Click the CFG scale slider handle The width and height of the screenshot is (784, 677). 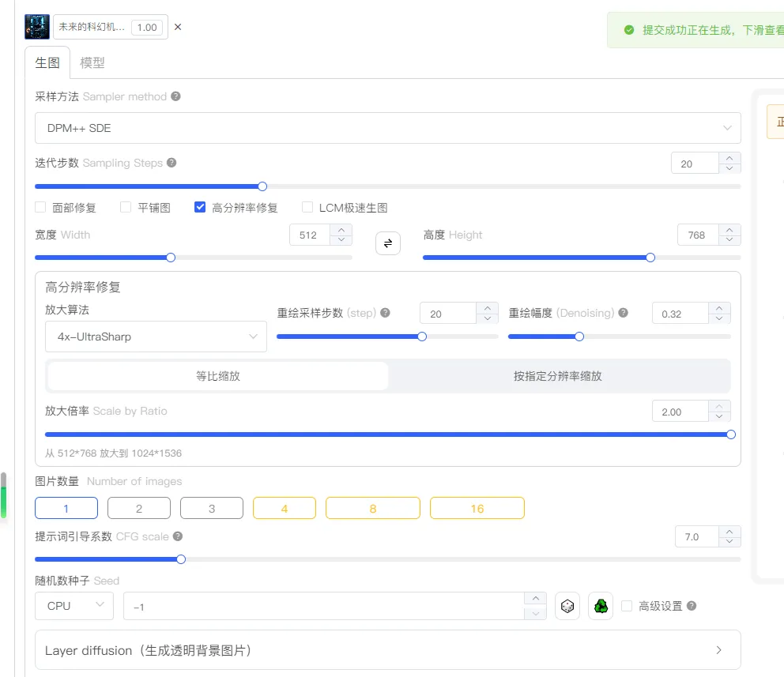(181, 559)
